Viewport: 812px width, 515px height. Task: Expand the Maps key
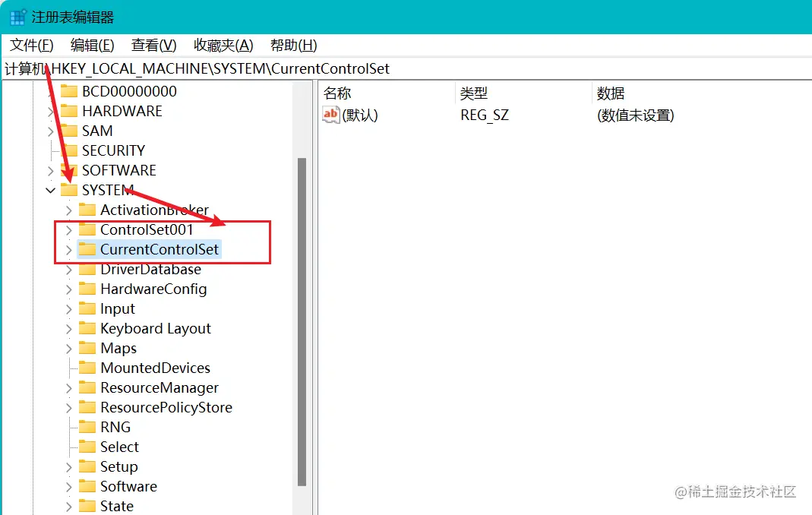pos(69,348)
